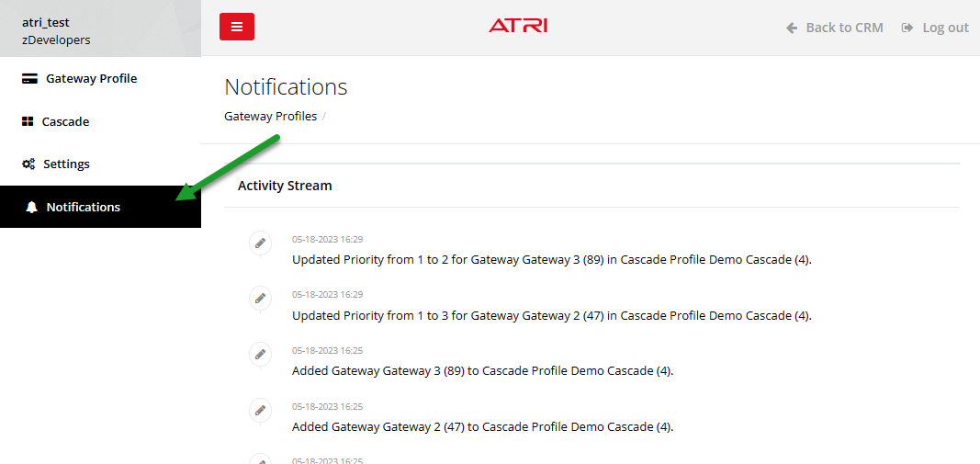Open the Cascade menu item

point(65,121)
